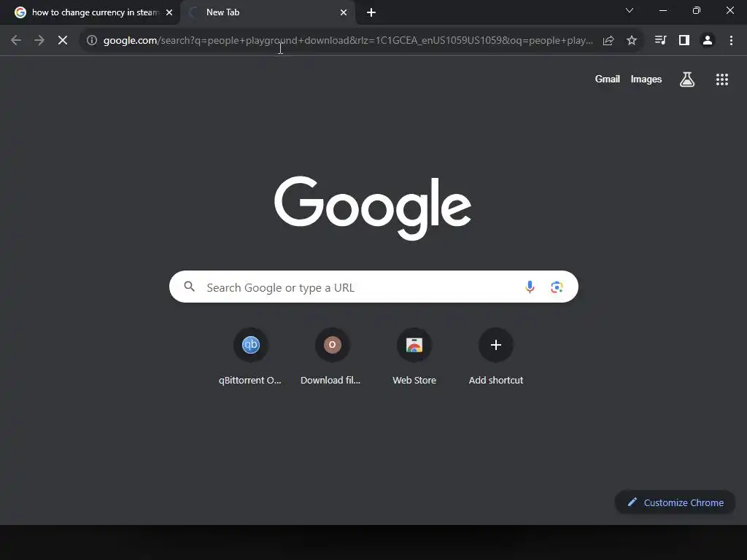Open Chrome profile icon

coord(708,41)
